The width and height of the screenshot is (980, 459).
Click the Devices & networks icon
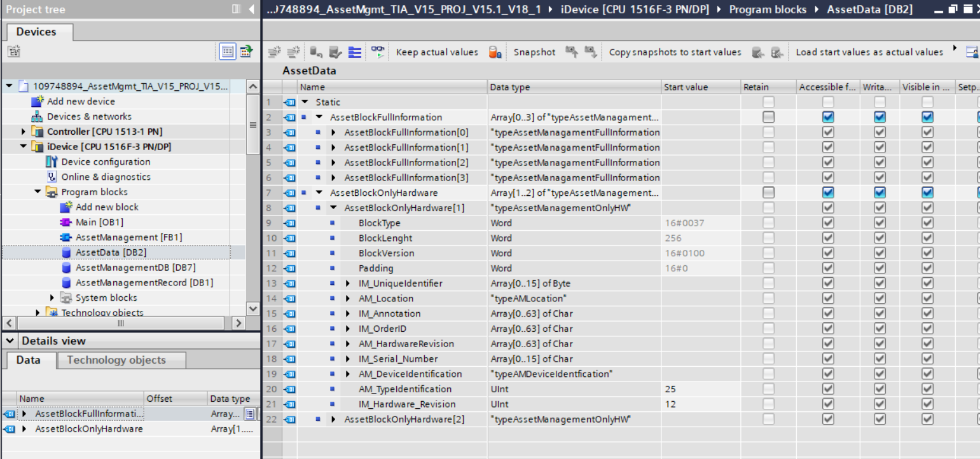pos(38,116)
